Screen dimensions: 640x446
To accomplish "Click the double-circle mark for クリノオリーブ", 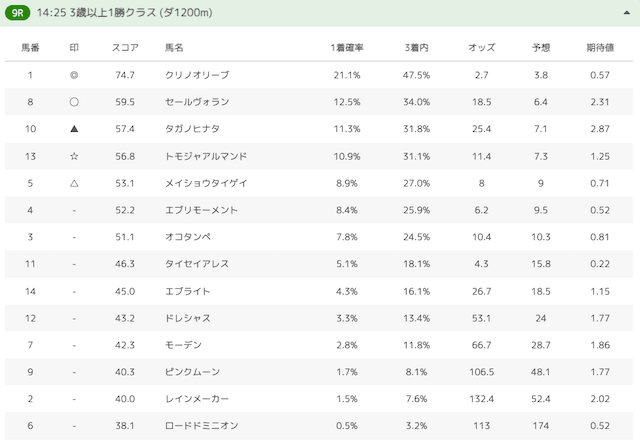I will (x=74, y=75).
